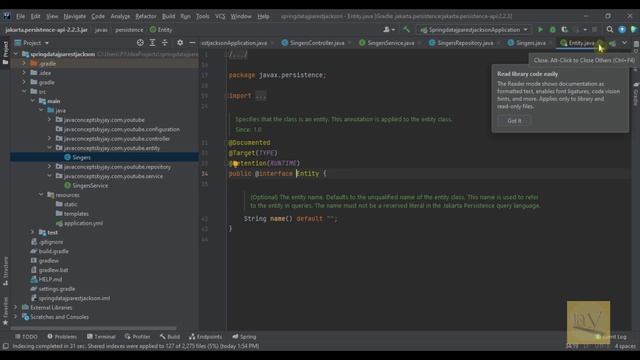Viewport: 640px width, 360px height.
Task: Click the jakarta.persistence-api jar breadcrumb
Action: pos(46,30)
